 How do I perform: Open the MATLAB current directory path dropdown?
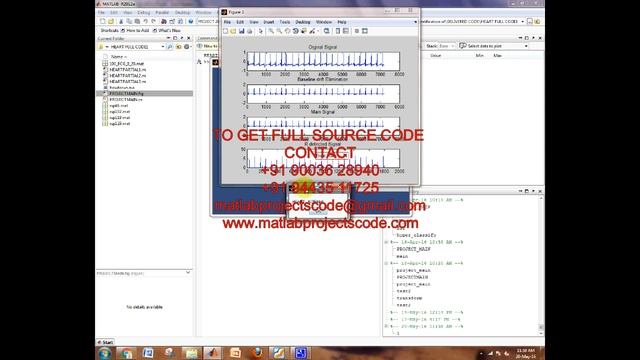pyautogui.click(x=522, y=21)
